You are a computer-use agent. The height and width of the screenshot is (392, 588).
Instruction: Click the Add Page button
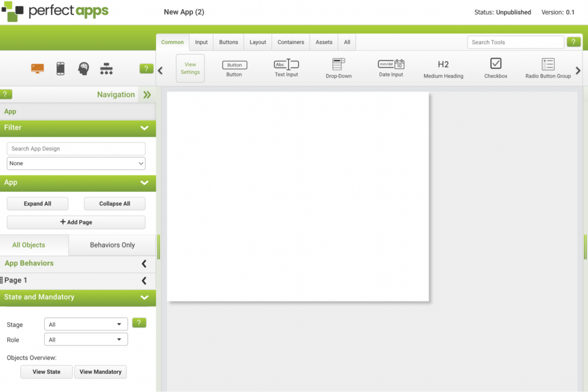[x=76, y=222]
